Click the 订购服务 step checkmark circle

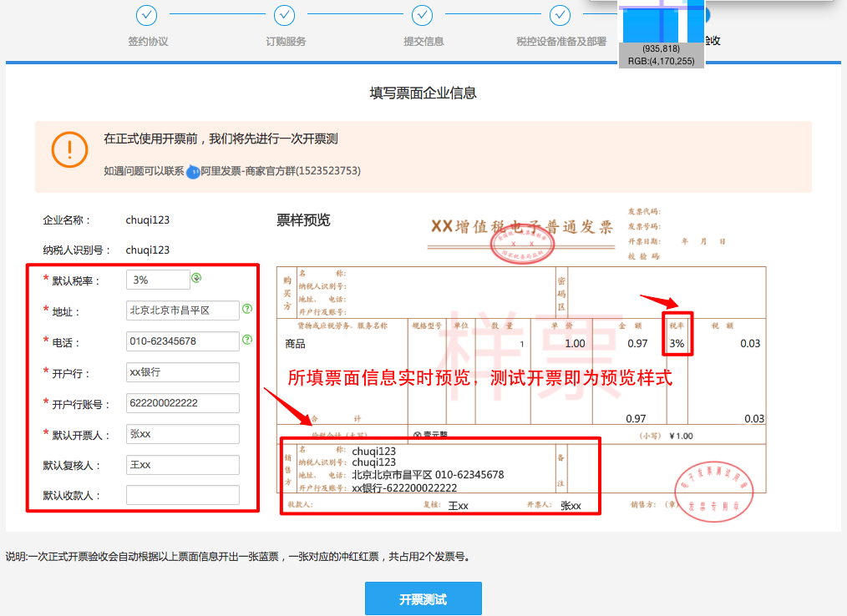click(x=284, y=15)
